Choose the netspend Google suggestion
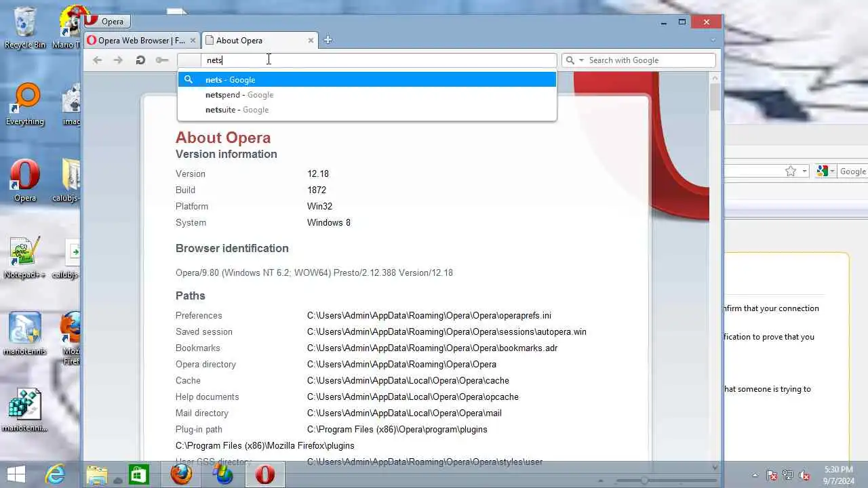This screenshot has height=488, width=868. click(x=367, y=95)
